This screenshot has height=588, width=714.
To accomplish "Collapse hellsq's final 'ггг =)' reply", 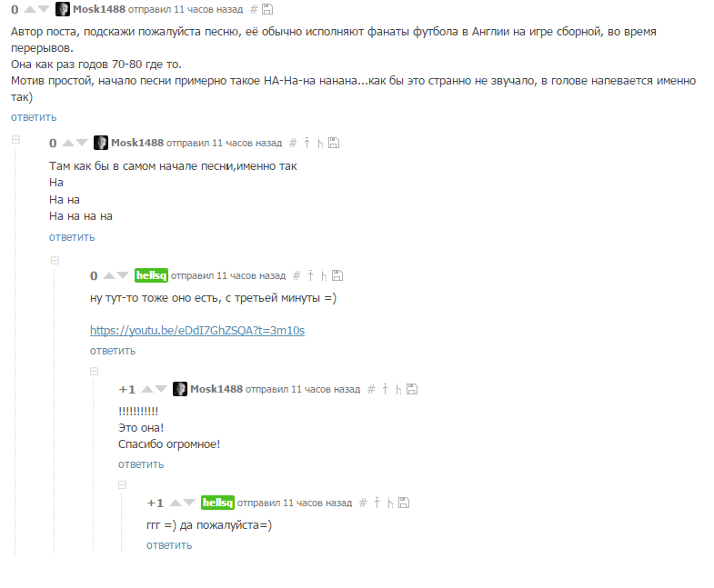I will [123, 484].
